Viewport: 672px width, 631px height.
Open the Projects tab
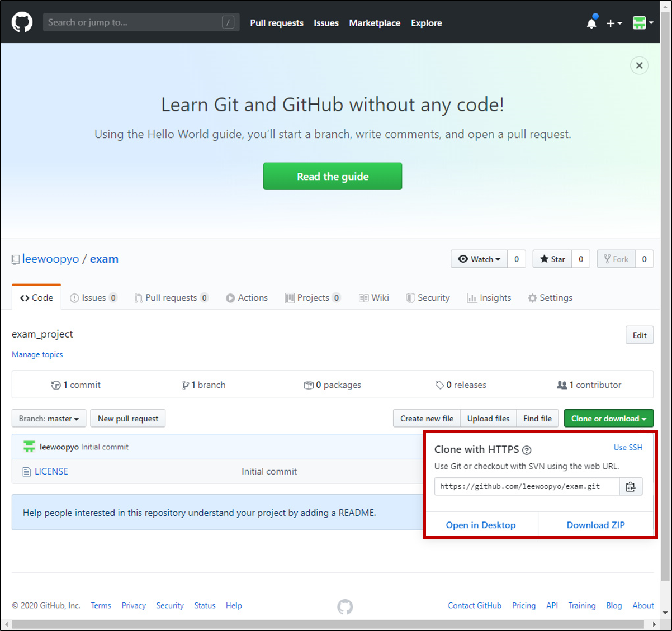click(313, 298)
